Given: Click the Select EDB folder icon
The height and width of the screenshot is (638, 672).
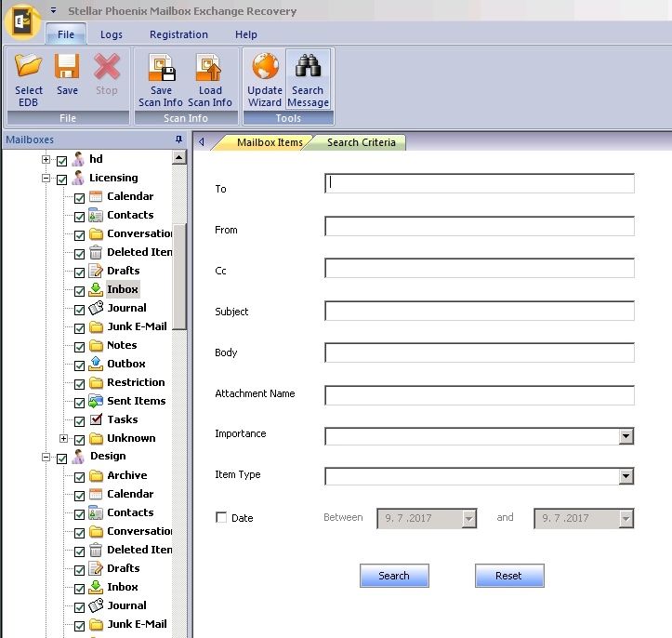Looking at the screenshot, I should [28, 66].
